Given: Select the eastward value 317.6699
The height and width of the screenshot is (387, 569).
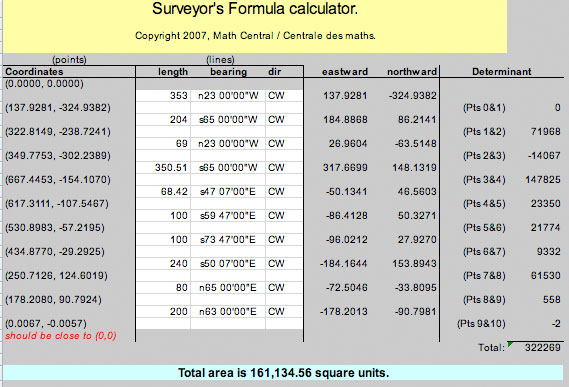Looking at the screenshot, I should (x=345, y=167).
